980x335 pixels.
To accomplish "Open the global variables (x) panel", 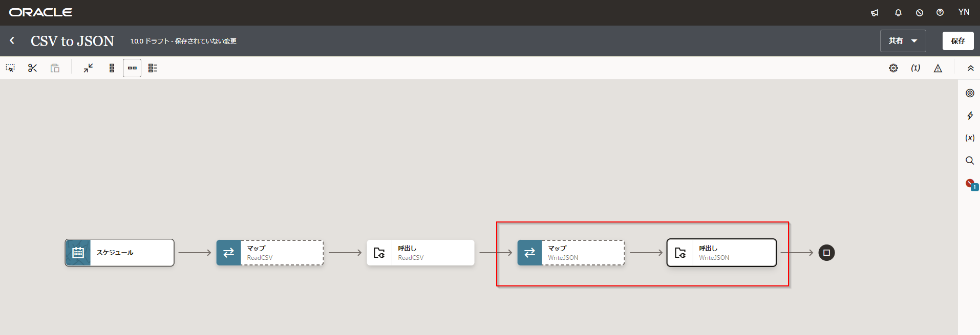I will point(970,138).
